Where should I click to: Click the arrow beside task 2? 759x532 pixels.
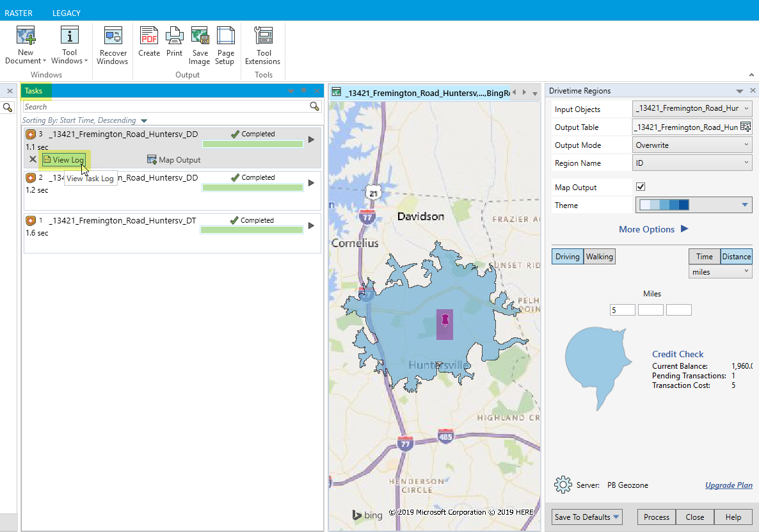coord(311,183)
